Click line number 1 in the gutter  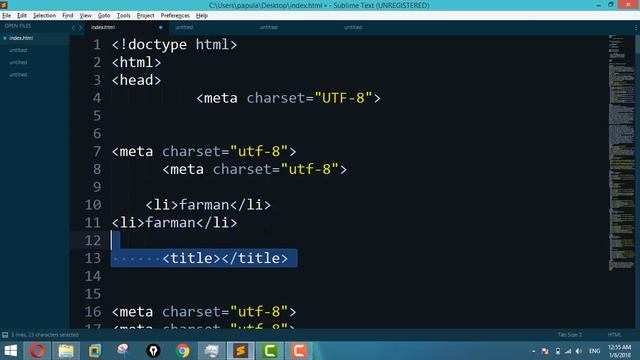point(97,44)
